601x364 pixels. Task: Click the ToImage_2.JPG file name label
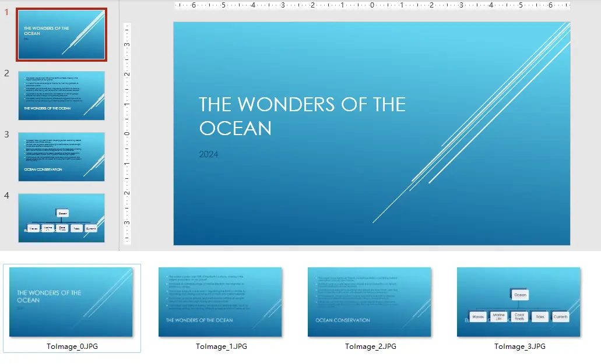(x=371, y=347)
